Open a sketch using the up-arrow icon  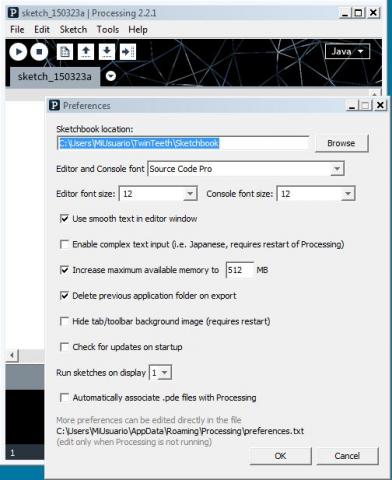point(86,52)
